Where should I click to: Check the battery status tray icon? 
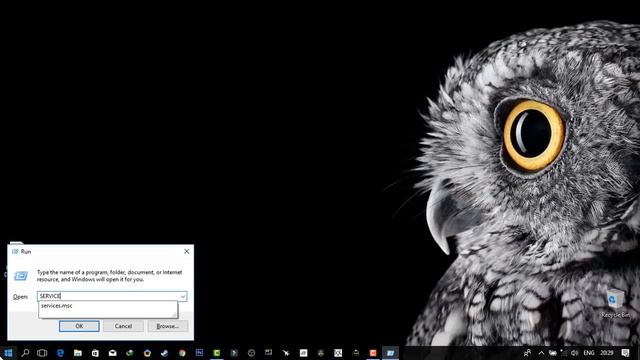click(x=553, y=353)
